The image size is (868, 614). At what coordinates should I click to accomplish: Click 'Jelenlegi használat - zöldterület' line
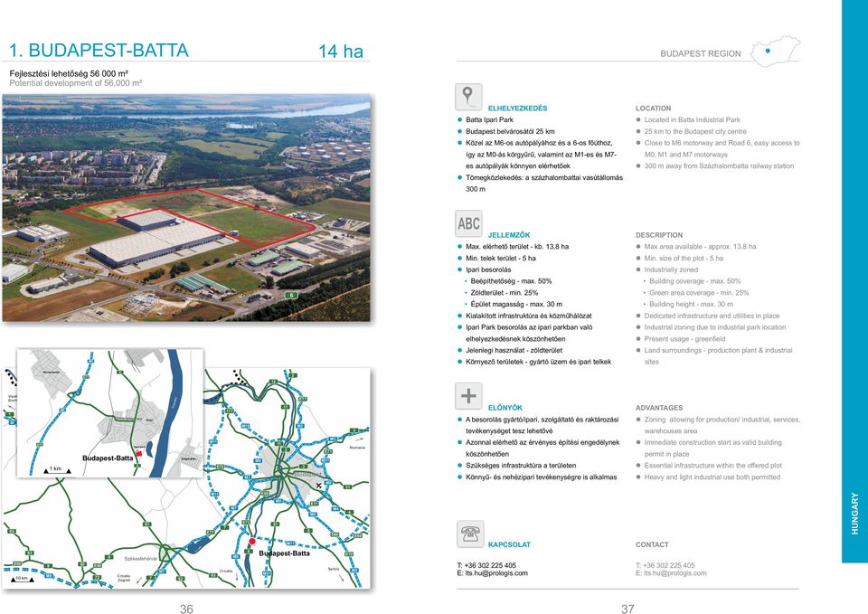[x=514, y=351]
